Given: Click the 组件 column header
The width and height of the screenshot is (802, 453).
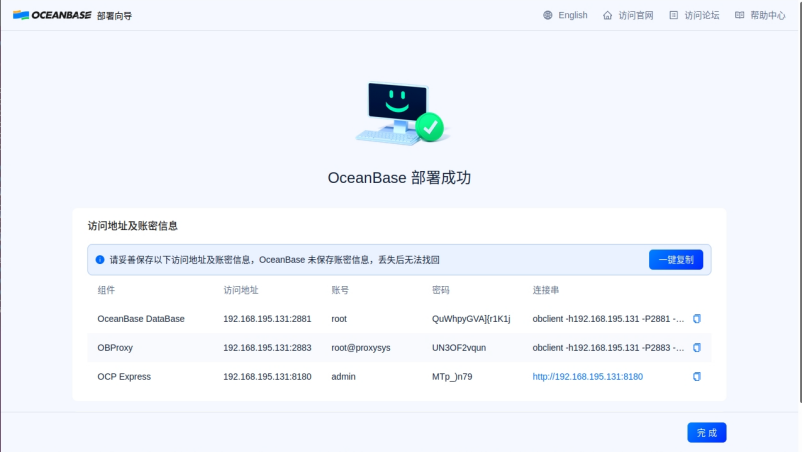Looking at the screenshot, I should click(106, 290).
